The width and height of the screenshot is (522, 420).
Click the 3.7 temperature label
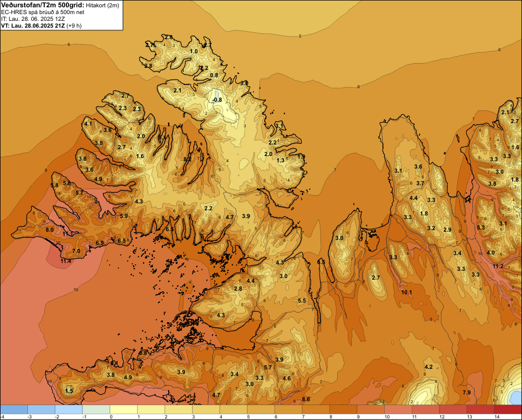point(420,183)
